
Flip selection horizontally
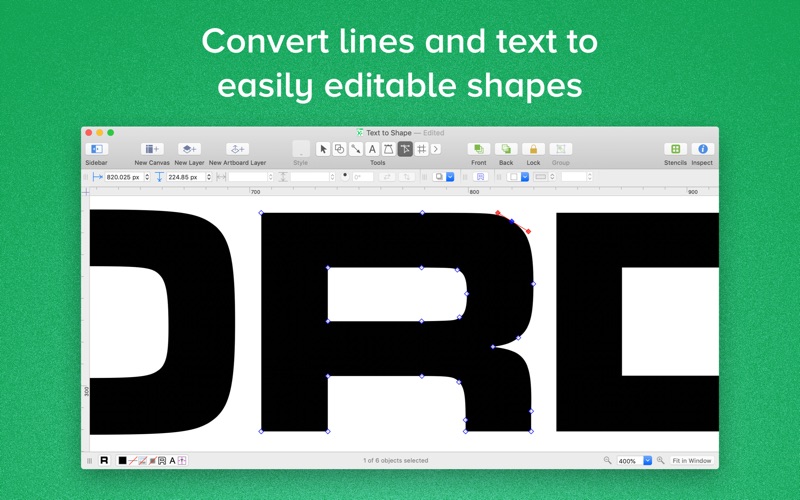(387, 177)
